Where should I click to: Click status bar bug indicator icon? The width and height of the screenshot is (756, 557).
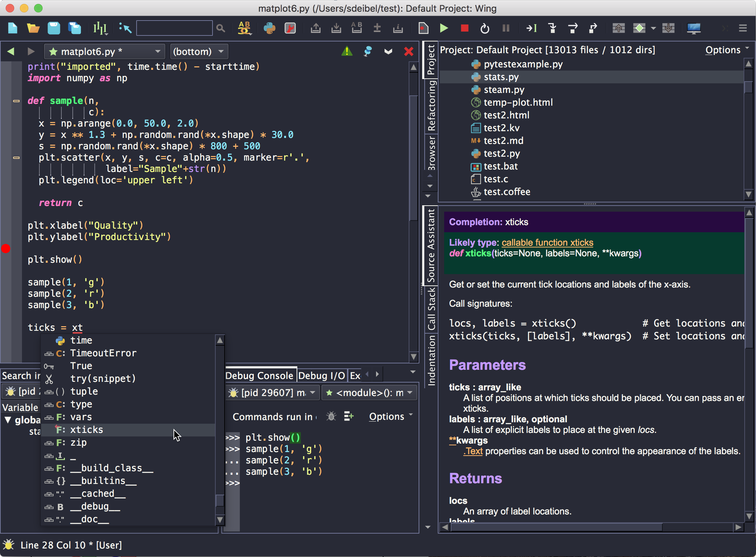pyautogui.click(x=9, y=545)
